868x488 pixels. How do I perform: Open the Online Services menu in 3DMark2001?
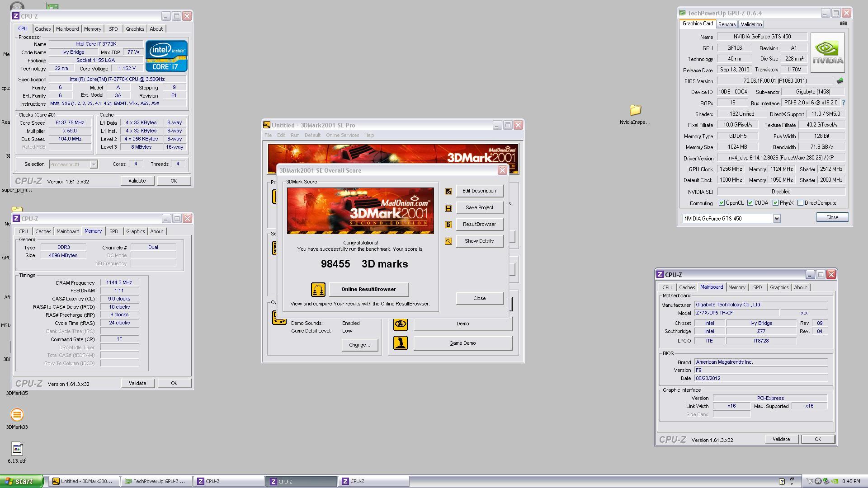342,135
